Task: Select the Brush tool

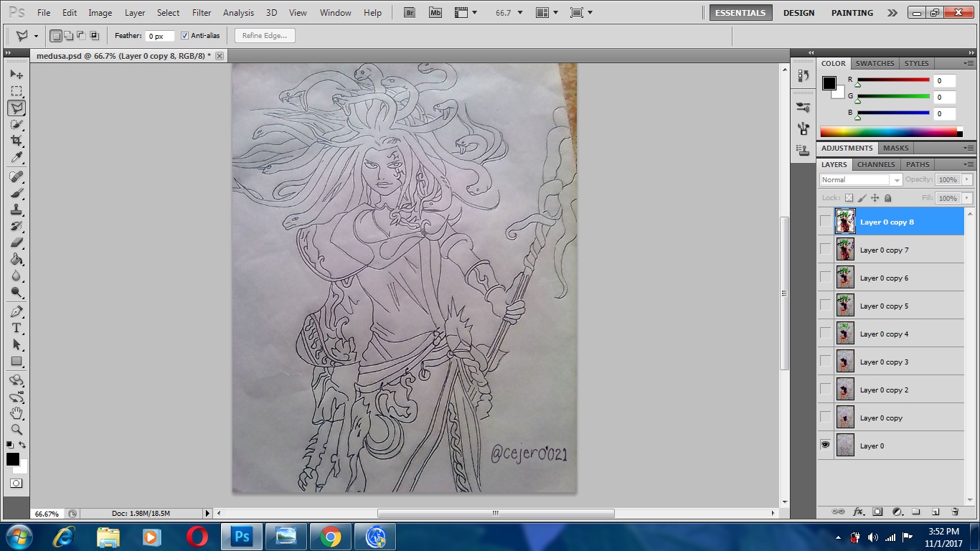Action: point(17,193)
